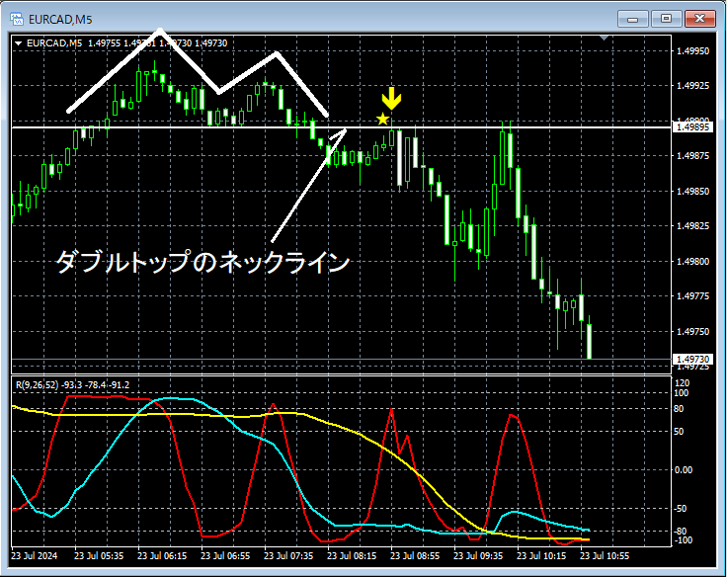Click the 1.49775 price scale value
This screenshot has height=577, width=728.
(692, 296)
